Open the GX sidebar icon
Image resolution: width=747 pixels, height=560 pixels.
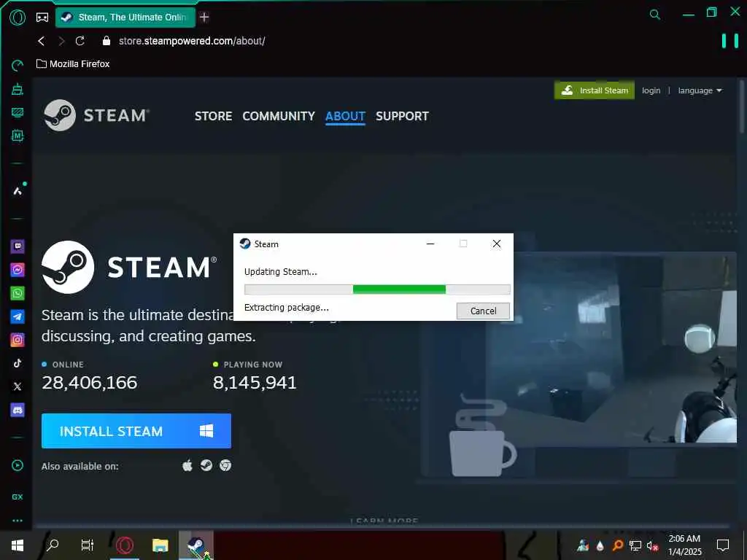18,497
